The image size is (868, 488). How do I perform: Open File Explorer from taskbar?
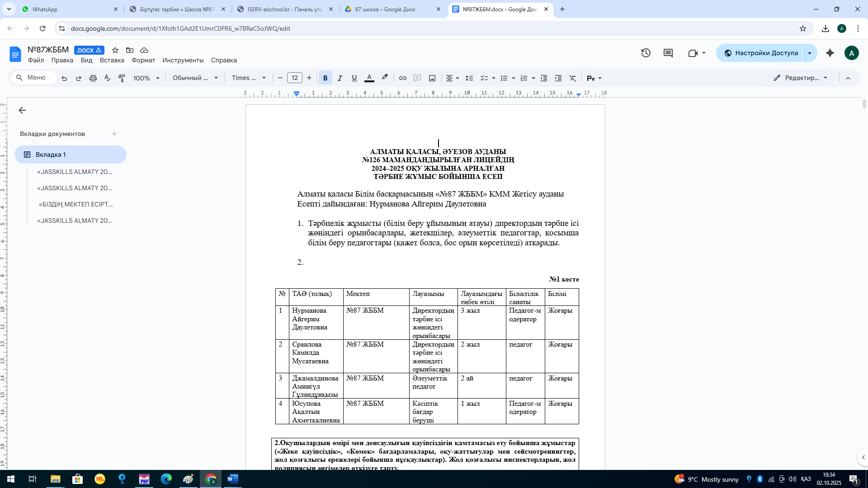[56, 479]
